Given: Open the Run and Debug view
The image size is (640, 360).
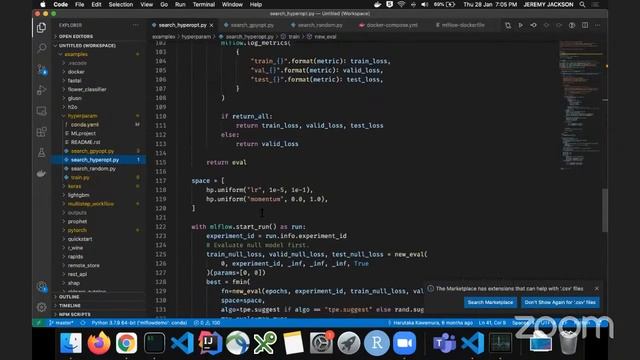Looking at the screenshot, I should [x=41, y=90].
